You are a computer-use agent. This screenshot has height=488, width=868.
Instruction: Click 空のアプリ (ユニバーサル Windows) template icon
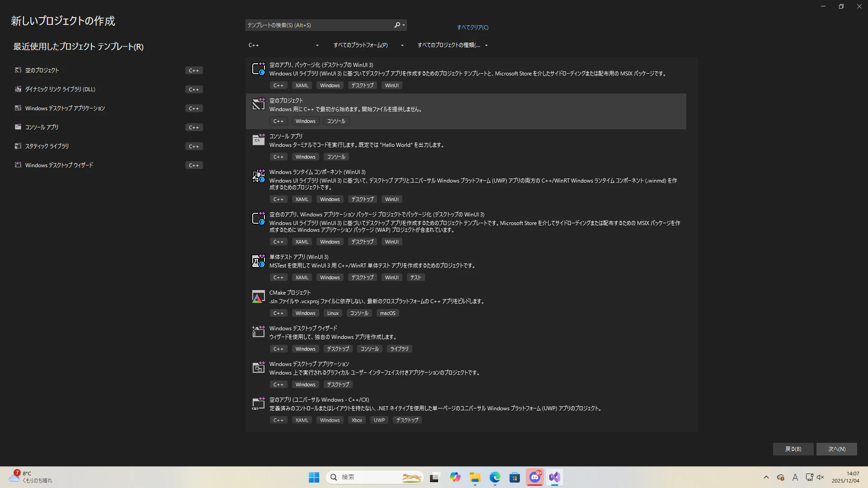tap(258, 404)
